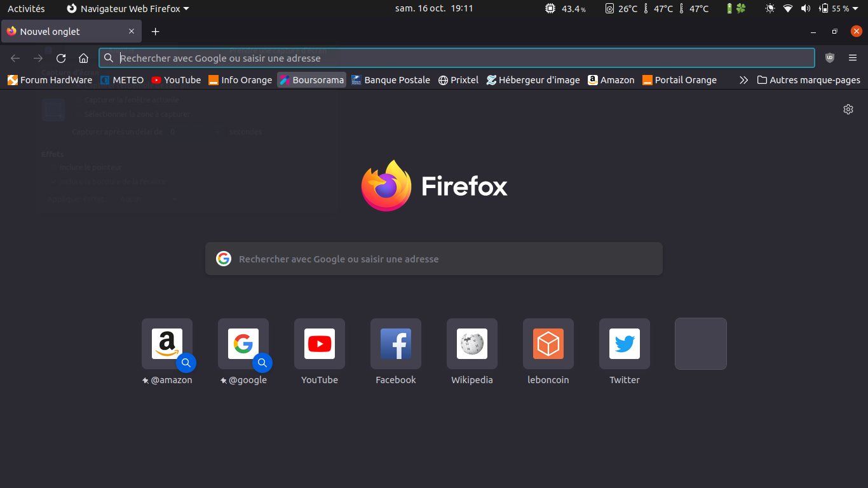Click the green clover tray icon
The image size is (868, 488).
coord(741,9)
